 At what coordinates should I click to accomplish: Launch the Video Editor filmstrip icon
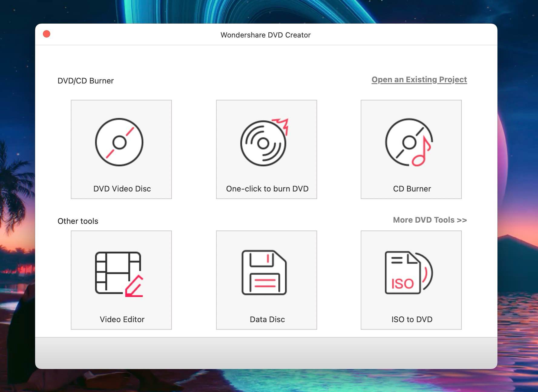point(119,274)
